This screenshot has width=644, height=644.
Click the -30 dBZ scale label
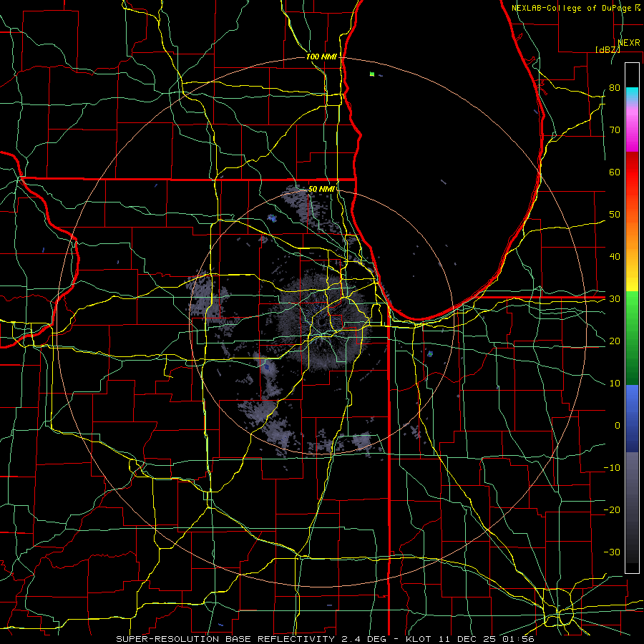click(612, 552)
